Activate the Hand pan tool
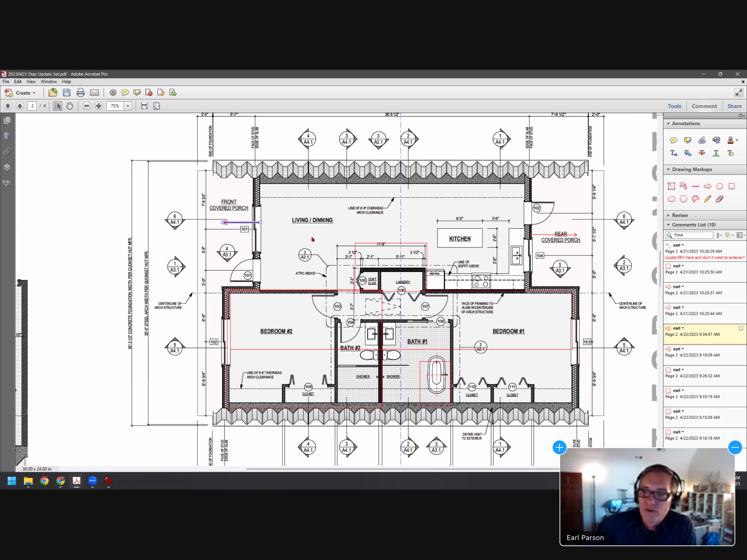The width and height of the screenshot is (747, 560). click(x=70, y=106)
